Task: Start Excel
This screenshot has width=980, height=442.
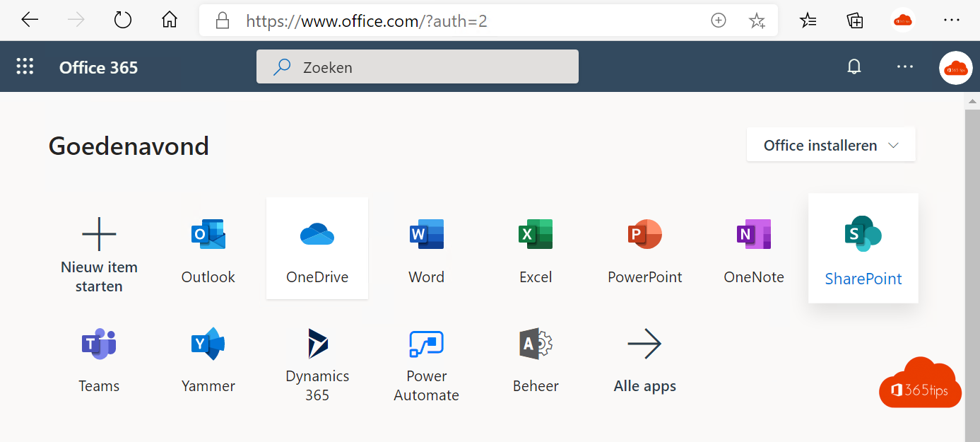Action: (535, 248)
